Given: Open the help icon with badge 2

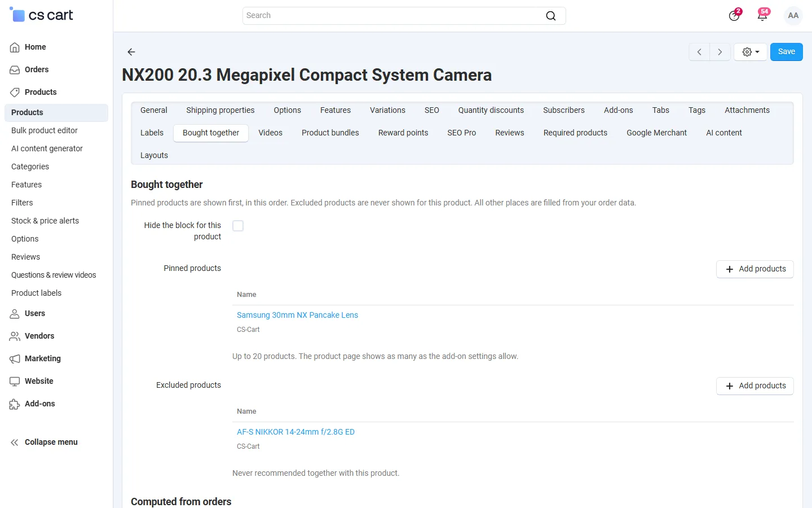Looking at the screenshot, I should (x=734, y=15).
